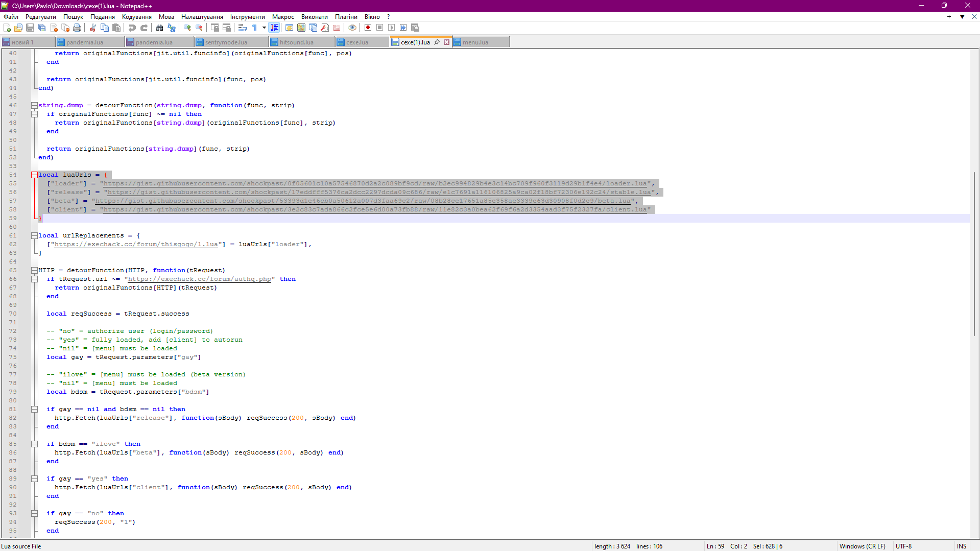Click the Close All toolbar icon
This screenshot has height=551, width=980.
tap(65, 28)
